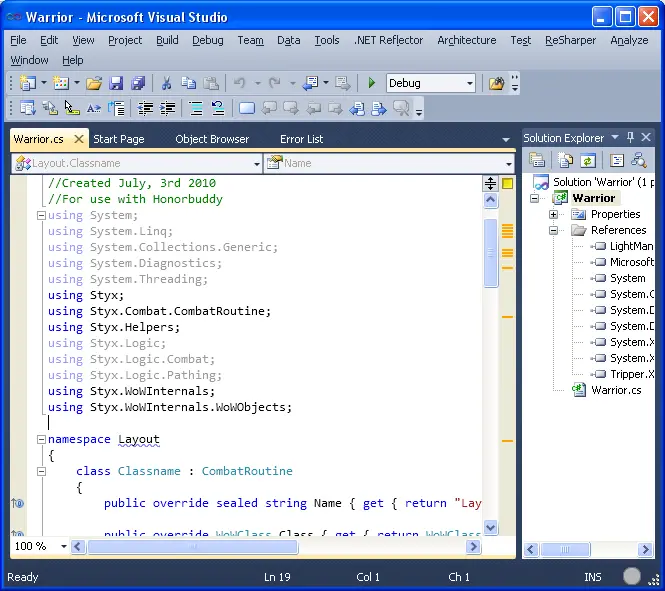Collapse the Warrior project node
665x591 pixels.
click(534, 198)
